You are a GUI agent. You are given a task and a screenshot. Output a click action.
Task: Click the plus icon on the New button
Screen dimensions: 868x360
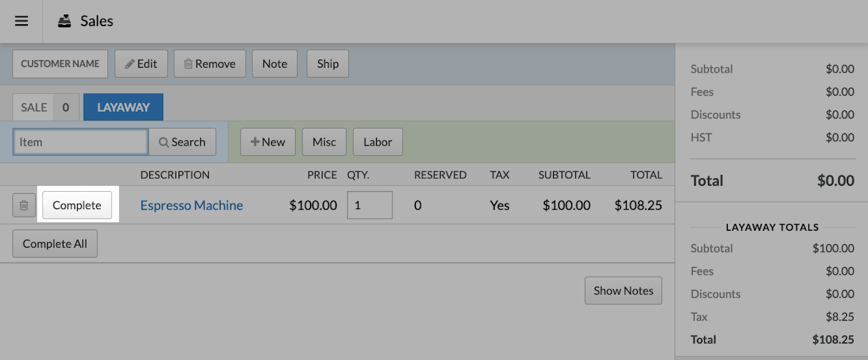pyautogui.click(x=257, y=142)
